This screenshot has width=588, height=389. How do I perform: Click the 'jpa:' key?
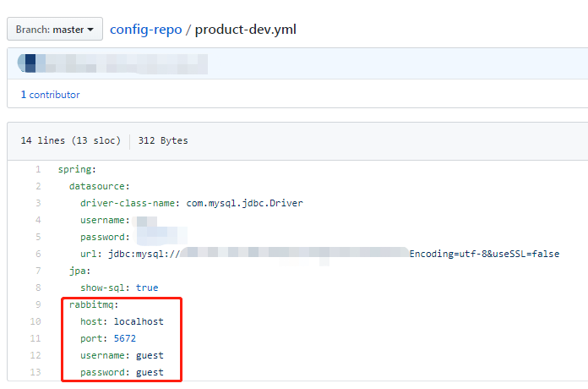click(80, 271)
